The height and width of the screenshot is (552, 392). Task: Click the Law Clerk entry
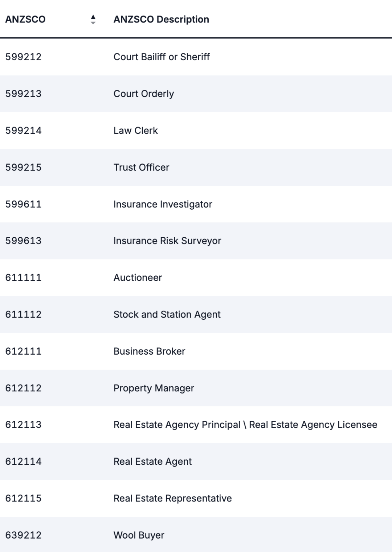coord(135,130)
